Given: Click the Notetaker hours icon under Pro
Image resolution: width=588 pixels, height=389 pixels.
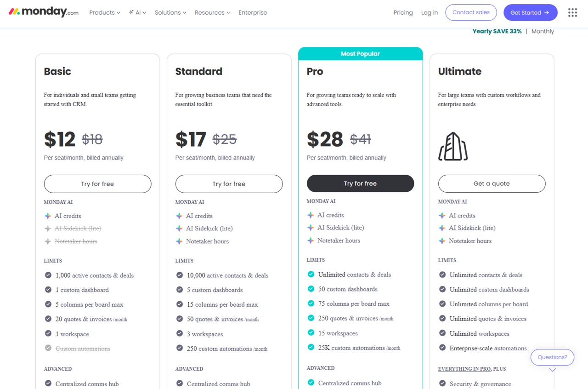Looking at the screenshot, I should click(311, 240).
